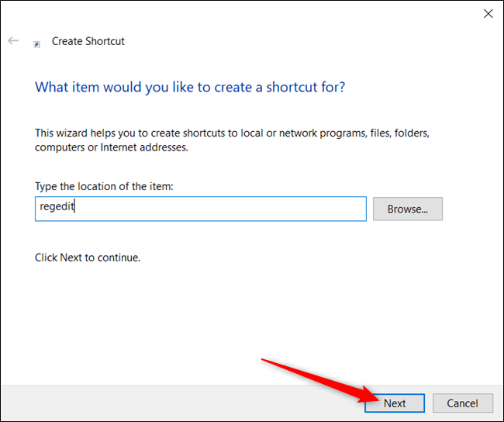Viewport: 504px width, 422px height.
Task: Click the blue heading asking what item
Action: tap(190, 87)
